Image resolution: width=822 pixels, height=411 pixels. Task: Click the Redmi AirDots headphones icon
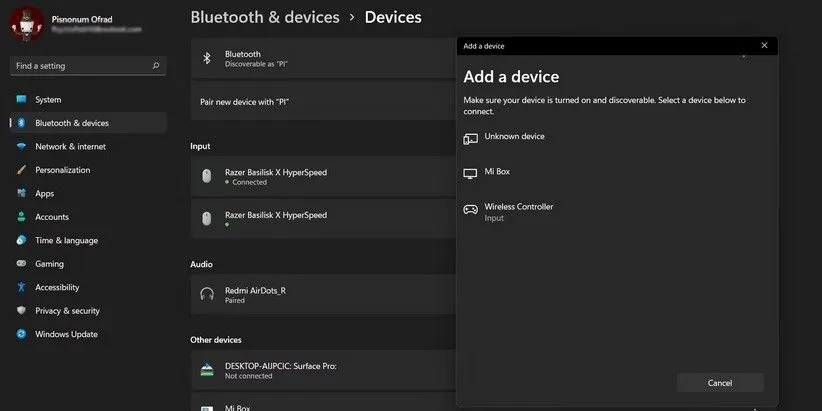207,294
